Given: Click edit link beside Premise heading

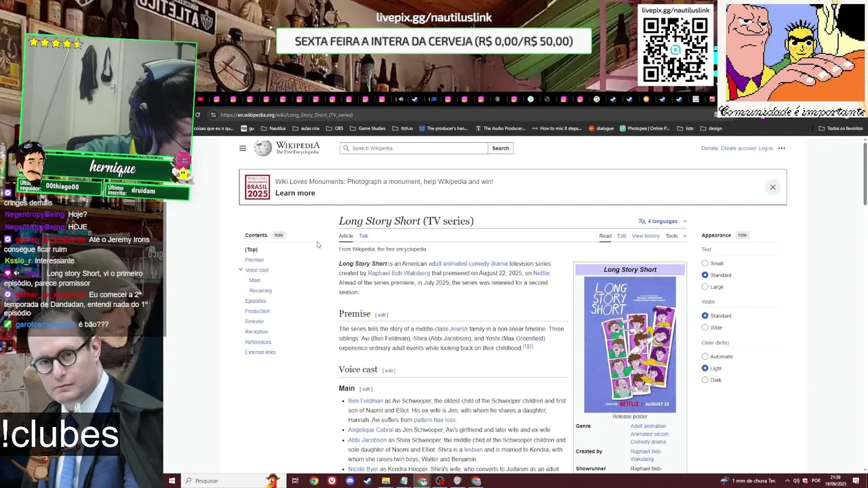Looking at the screenshot, I should coord(382,315).
